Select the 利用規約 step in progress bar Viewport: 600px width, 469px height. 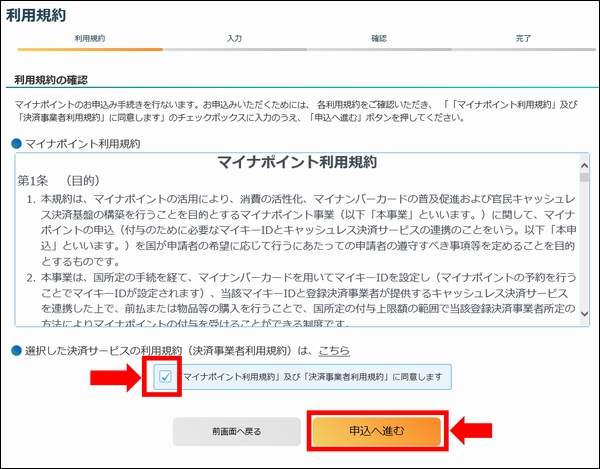point(90,39)
